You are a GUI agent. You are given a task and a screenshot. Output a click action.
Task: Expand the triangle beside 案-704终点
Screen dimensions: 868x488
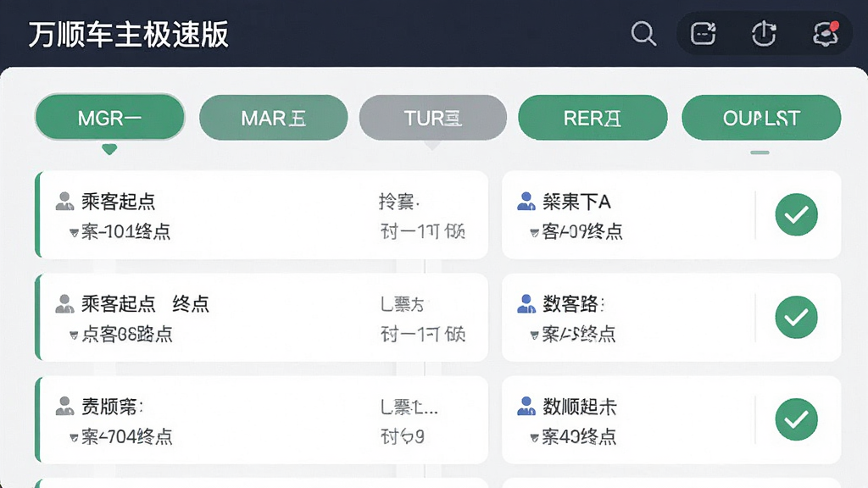74,438
